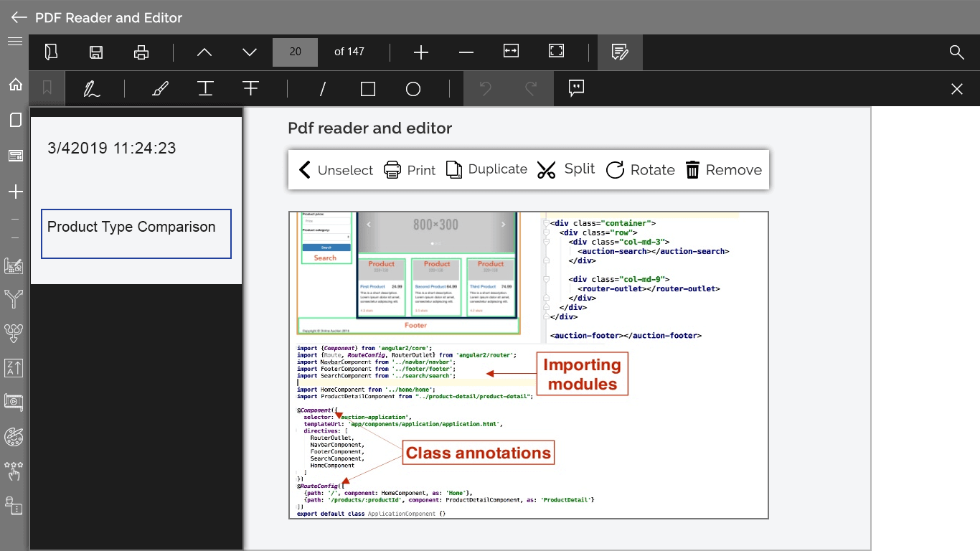The width and height of the screenshot is (980, 551).
Task: Click Home icon in left sidebar
Action: click(x=15, y=85)
